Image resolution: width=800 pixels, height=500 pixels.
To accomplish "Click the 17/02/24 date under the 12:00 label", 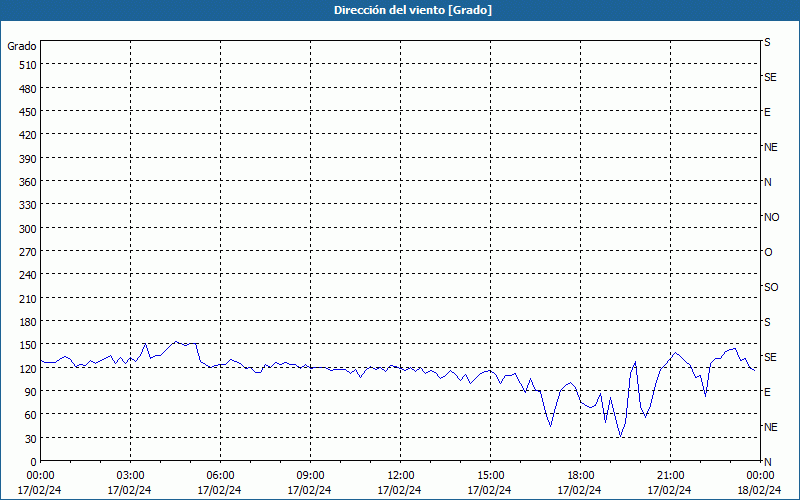I will point(399,490).
